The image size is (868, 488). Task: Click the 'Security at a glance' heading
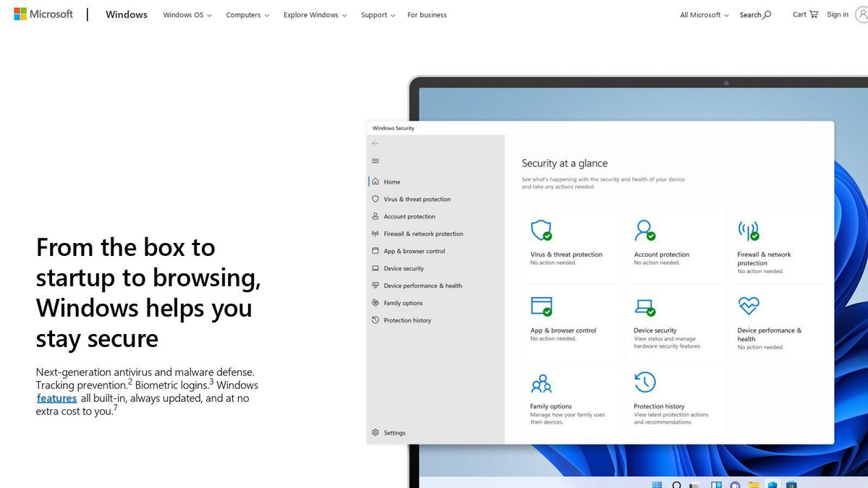[x=565, y=163]
